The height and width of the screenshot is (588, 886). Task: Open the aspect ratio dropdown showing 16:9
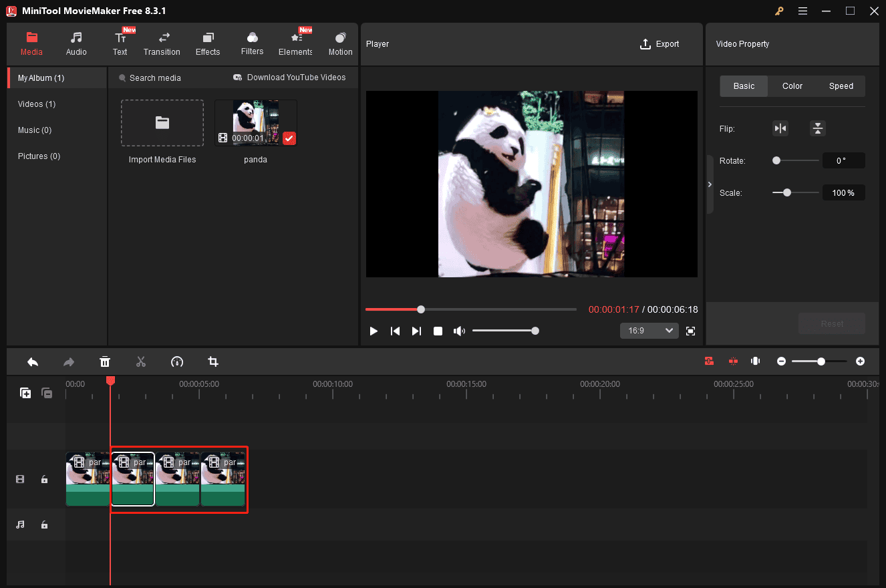pos(649,330)
